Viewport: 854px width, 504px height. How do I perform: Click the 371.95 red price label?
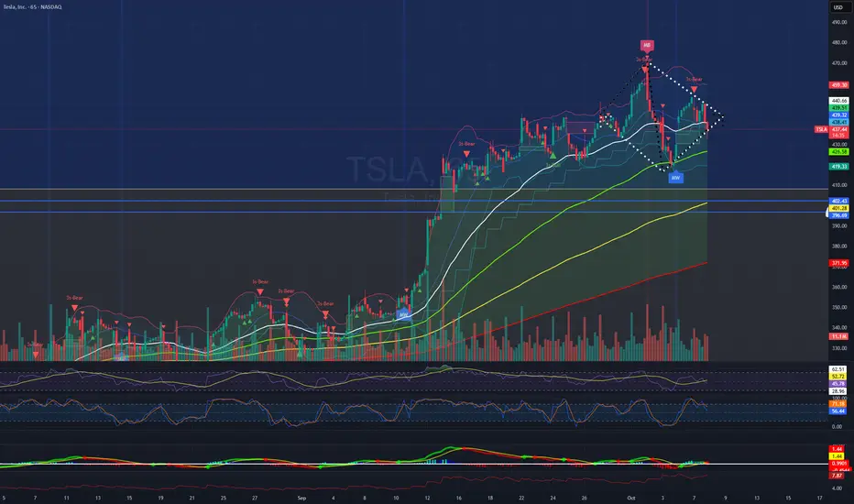click(838, 263)
